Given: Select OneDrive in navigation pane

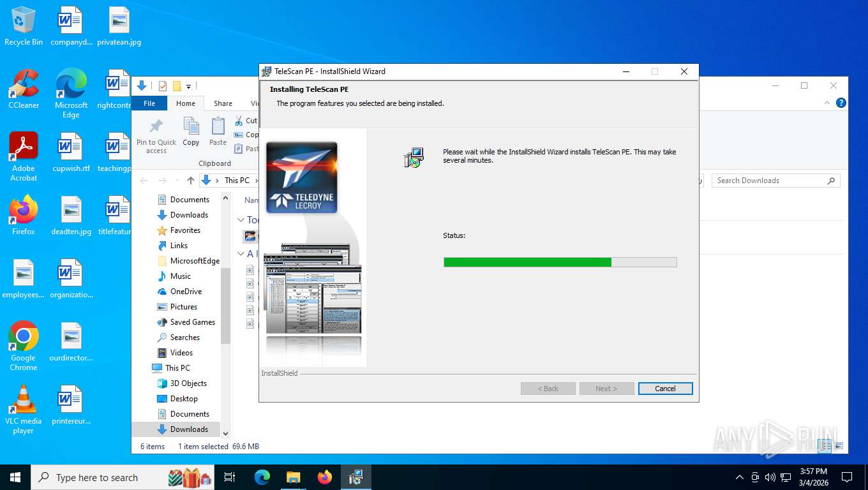Looking at the screenshot, I should 186,292.
